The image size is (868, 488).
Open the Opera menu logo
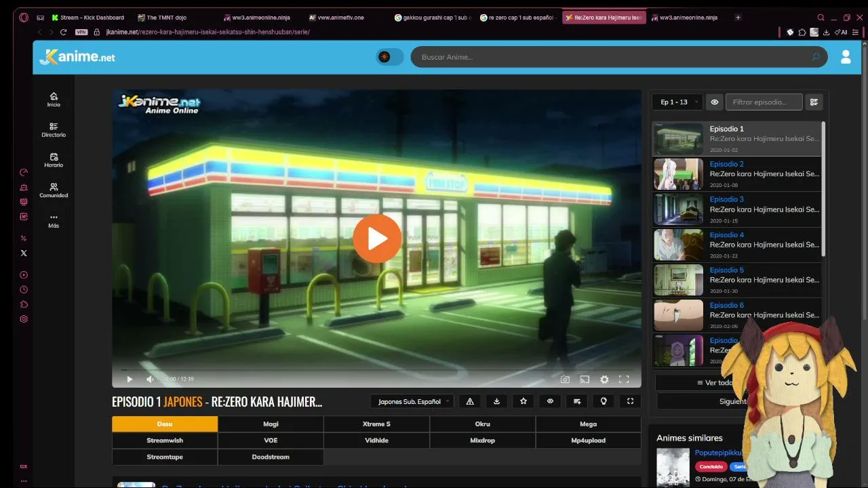click(x=24, y=18)
